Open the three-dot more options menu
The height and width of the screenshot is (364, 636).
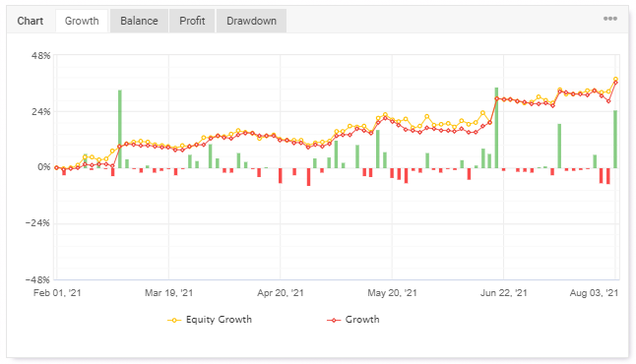click(610, 19)
